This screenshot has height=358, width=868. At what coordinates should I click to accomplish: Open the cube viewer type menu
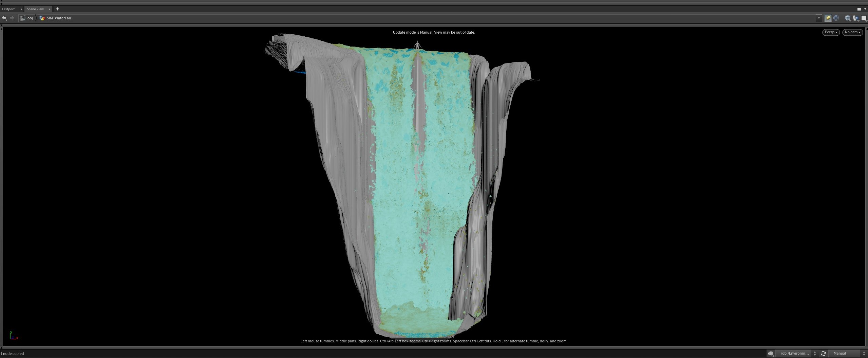(848, 18)
